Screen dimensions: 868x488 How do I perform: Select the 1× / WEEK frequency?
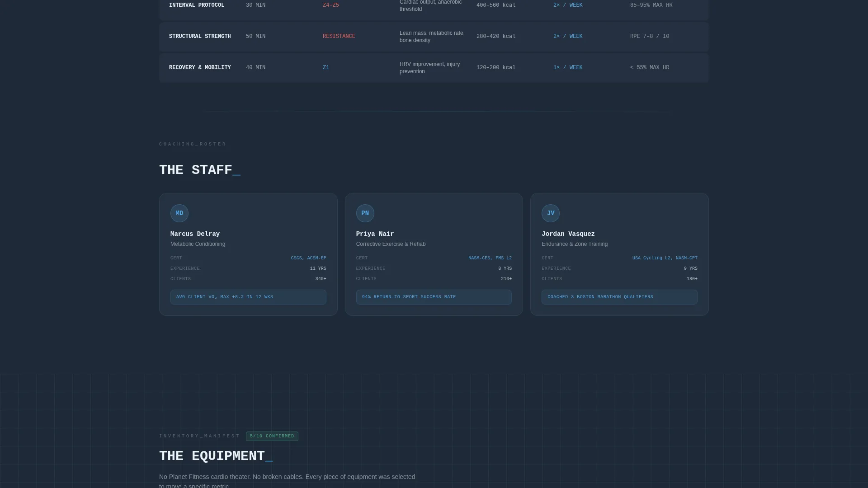[x=568, y=68]
